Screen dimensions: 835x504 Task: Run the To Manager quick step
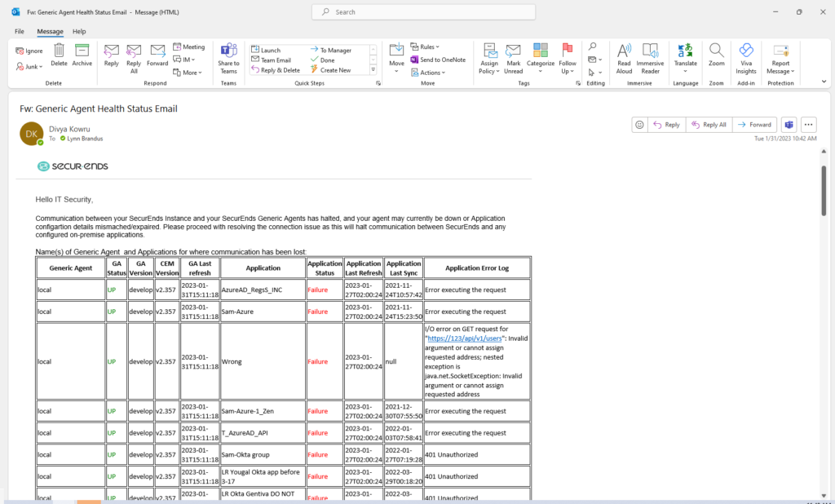coord(331,50)
